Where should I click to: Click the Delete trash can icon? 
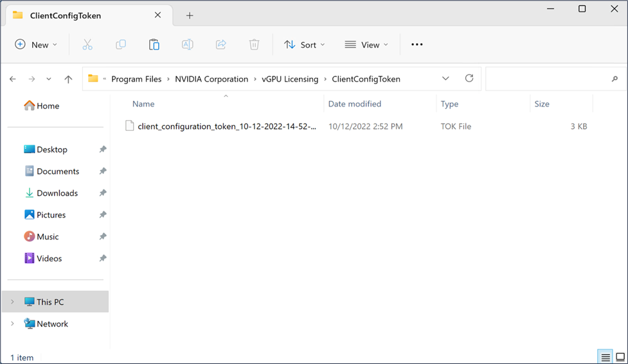(254, 44)
